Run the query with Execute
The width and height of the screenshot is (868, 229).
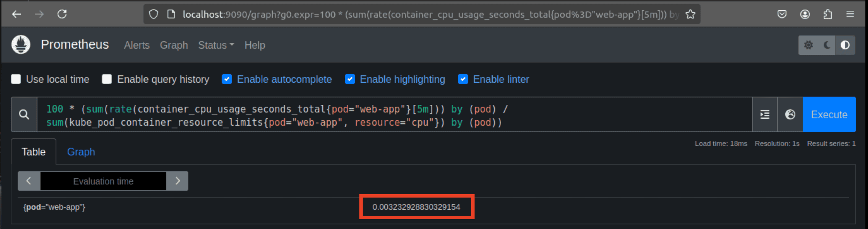tap(829, 114)
